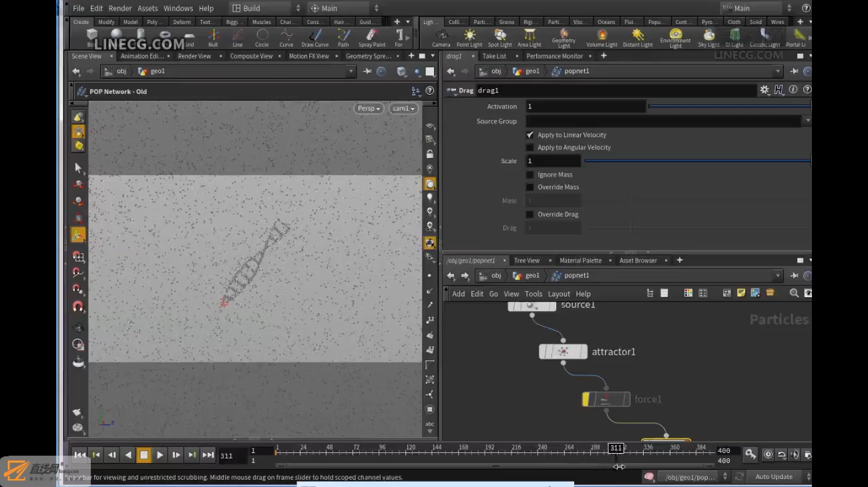Toggle viewport lock camera icon
This screenshot has height=487, width=868.
pyautogui.click(x=430, y=154)
